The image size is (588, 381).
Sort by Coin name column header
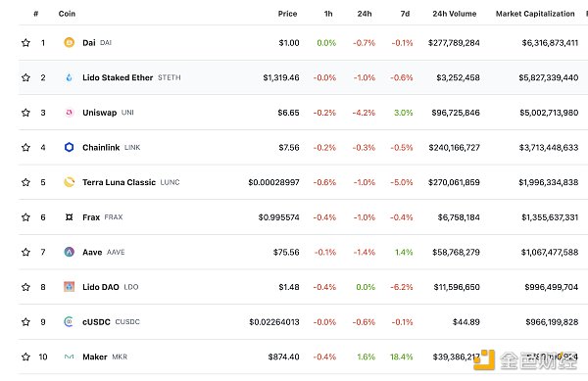pos(67,14)
